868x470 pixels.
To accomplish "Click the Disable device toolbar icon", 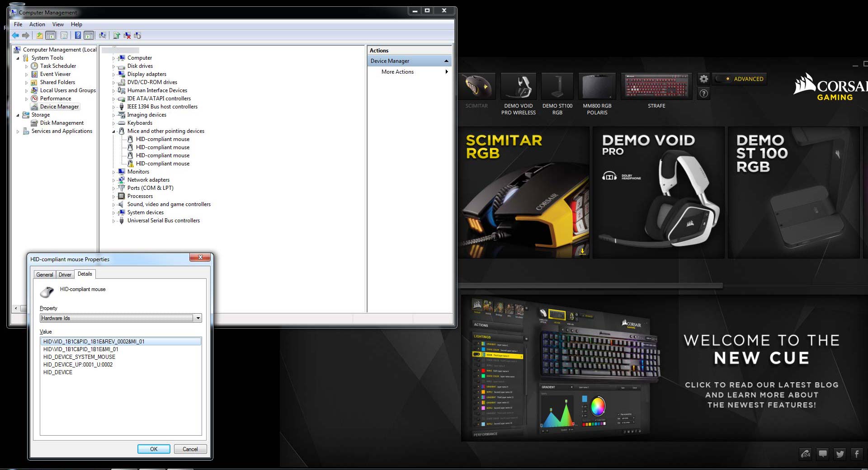I will tap(137, 35).
